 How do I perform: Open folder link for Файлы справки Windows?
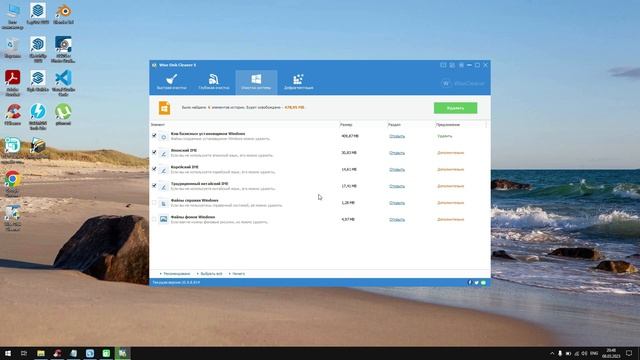(397, 203)
